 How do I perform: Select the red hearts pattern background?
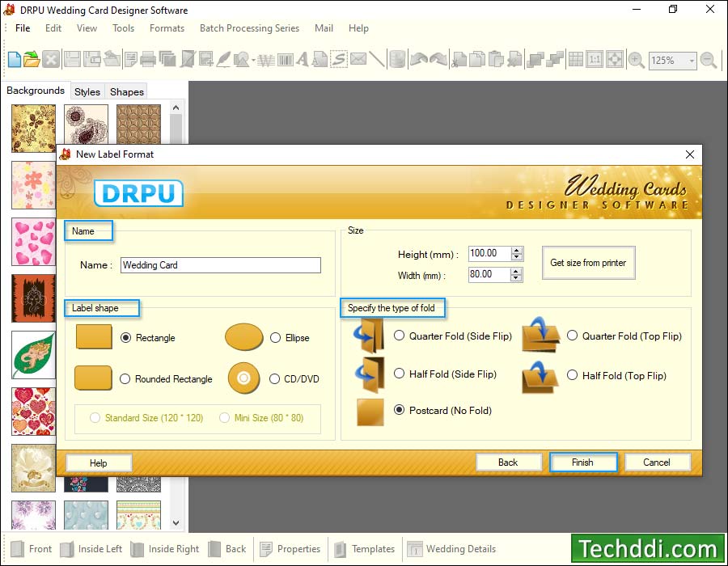[x=33, y=412]
